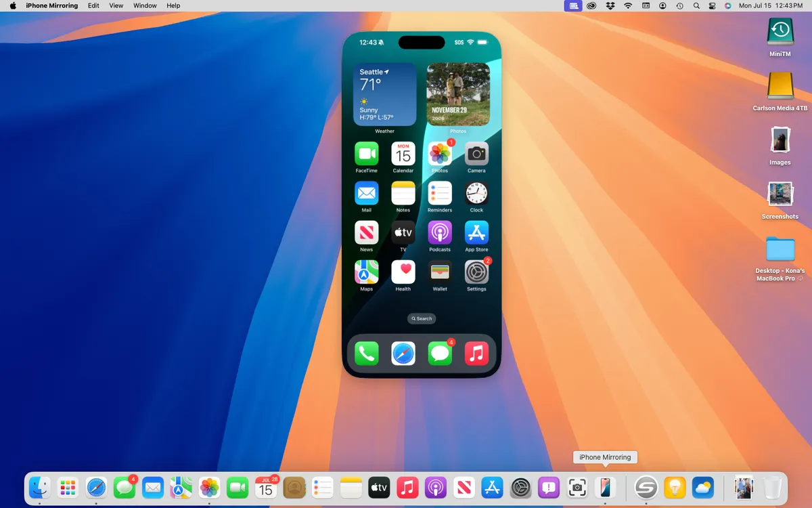Open FaceTime from the Mac Dock

coord(238,487)
